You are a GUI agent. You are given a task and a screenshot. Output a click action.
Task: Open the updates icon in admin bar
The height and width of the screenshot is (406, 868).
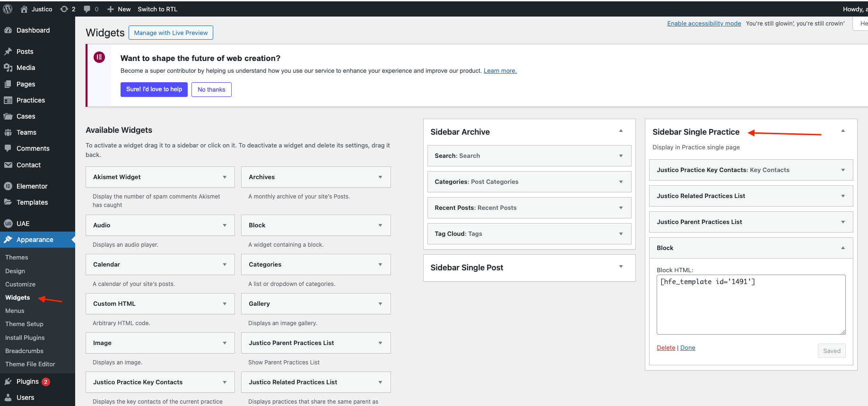click(x=64, y=9)
